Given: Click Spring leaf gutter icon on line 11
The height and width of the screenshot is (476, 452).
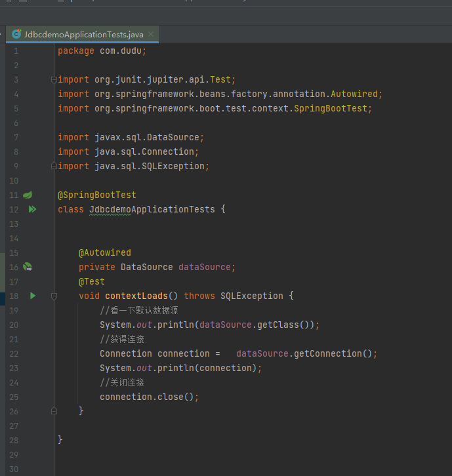Looking at the screenshot, I should (x=28, y=195).
